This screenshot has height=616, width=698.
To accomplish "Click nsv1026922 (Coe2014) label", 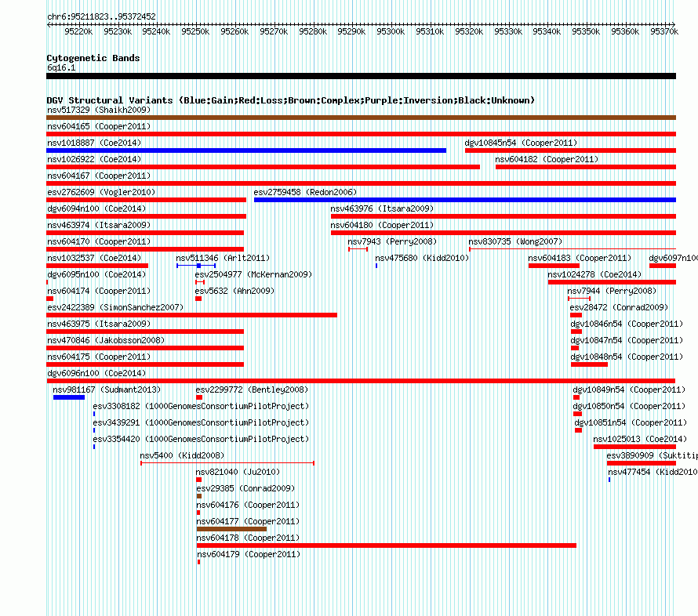I will (x=94, y=159).
